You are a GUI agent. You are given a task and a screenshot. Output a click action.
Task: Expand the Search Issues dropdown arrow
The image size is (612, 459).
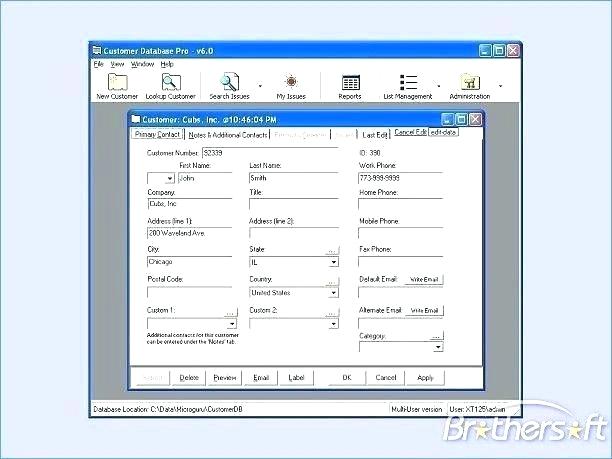[260, 85]
